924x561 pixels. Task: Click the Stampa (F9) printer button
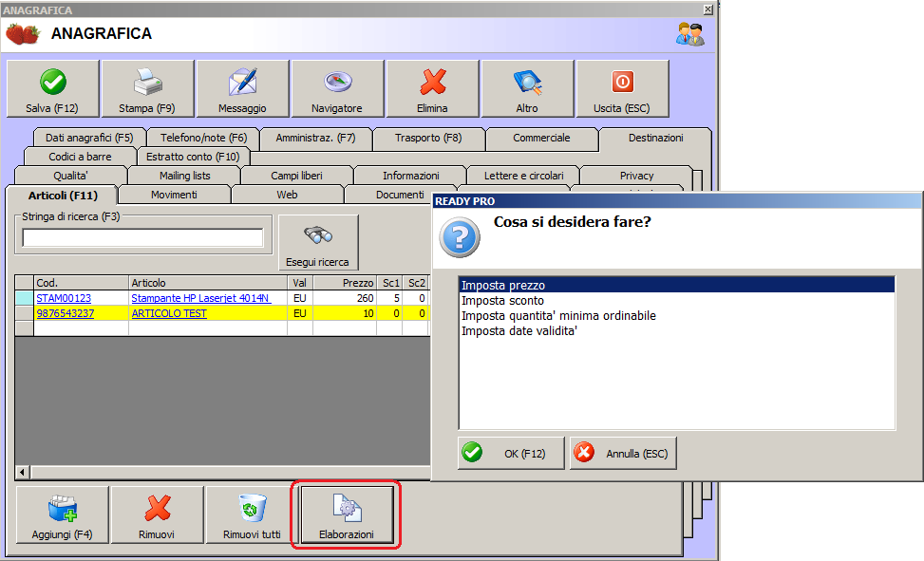point(147,88)
